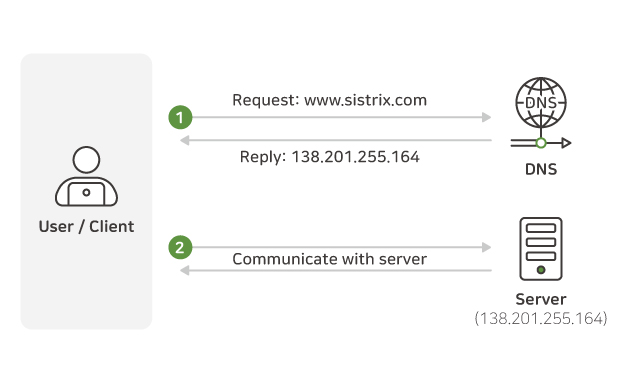Click the server tower icon
The height and width of the screenshot is (382, 626).
(x=541, y=249)
